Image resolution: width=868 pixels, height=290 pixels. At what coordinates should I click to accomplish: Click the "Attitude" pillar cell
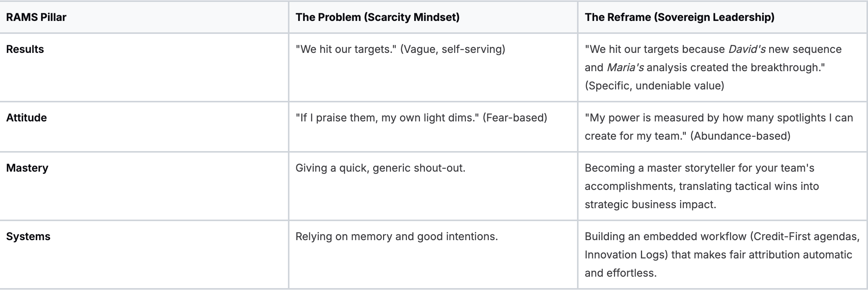pyautogui.click(x=27, y=118)
